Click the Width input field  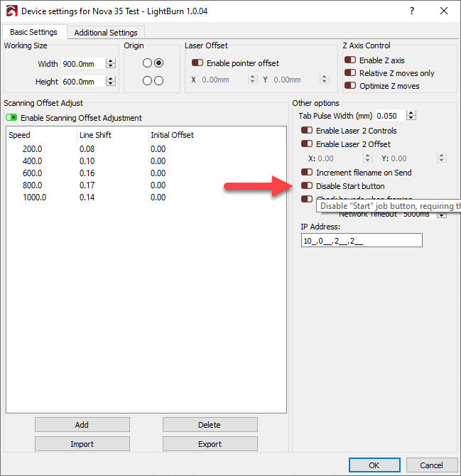click(83, 64)
